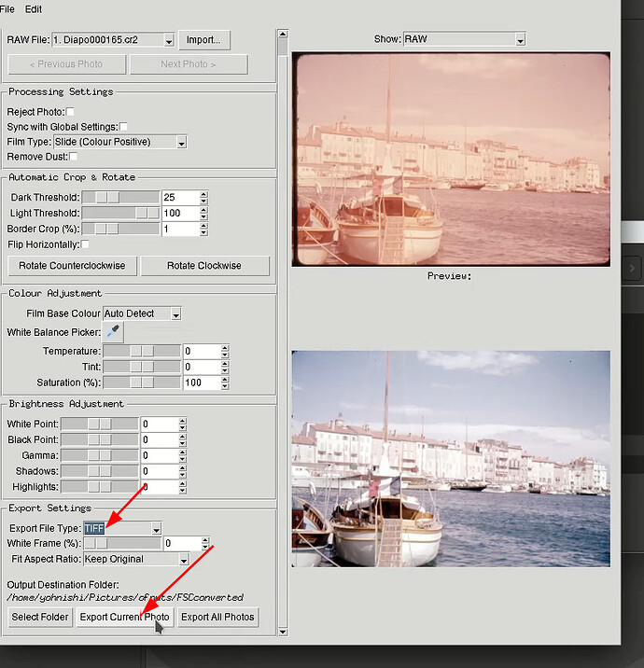
Task: Open the Edit menu
Action: (34, 8)
